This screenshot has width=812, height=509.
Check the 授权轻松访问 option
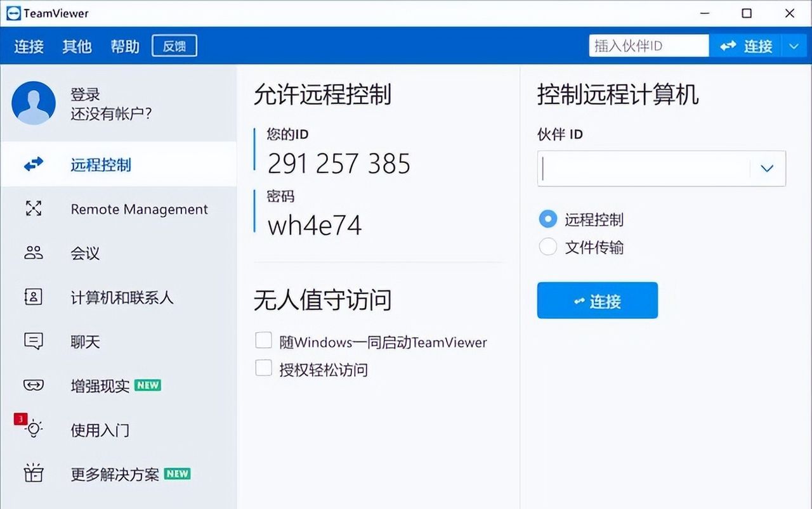coord(263,368)
